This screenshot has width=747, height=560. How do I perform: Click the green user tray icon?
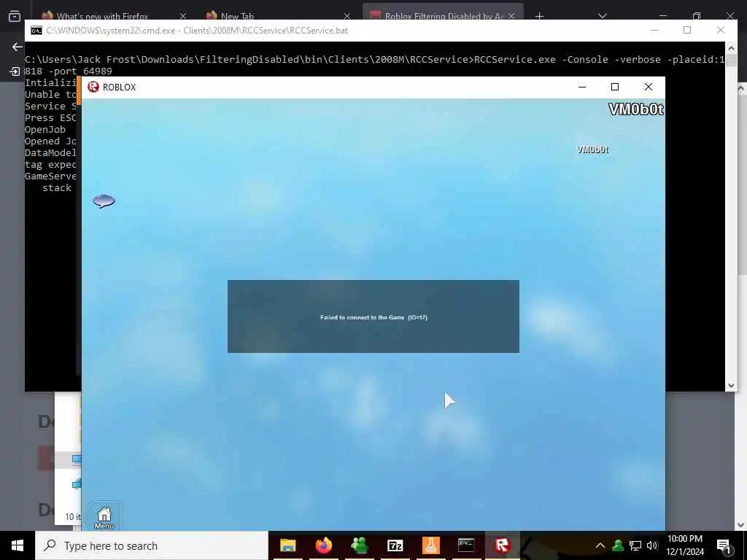tap(618, 545)
